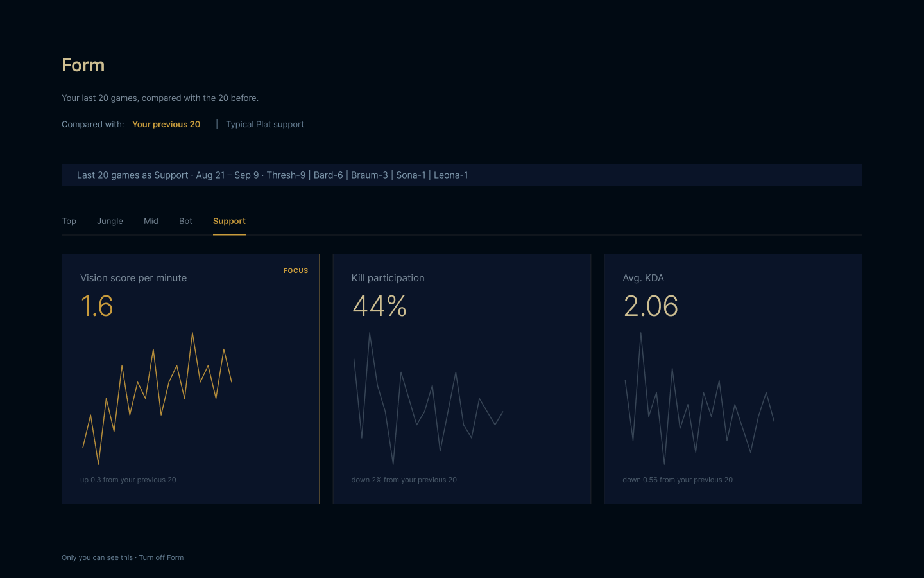Click 'down 2% from your previous 20'
The height and width of the screenshot is (578, 924).
[x=404, y=480]
